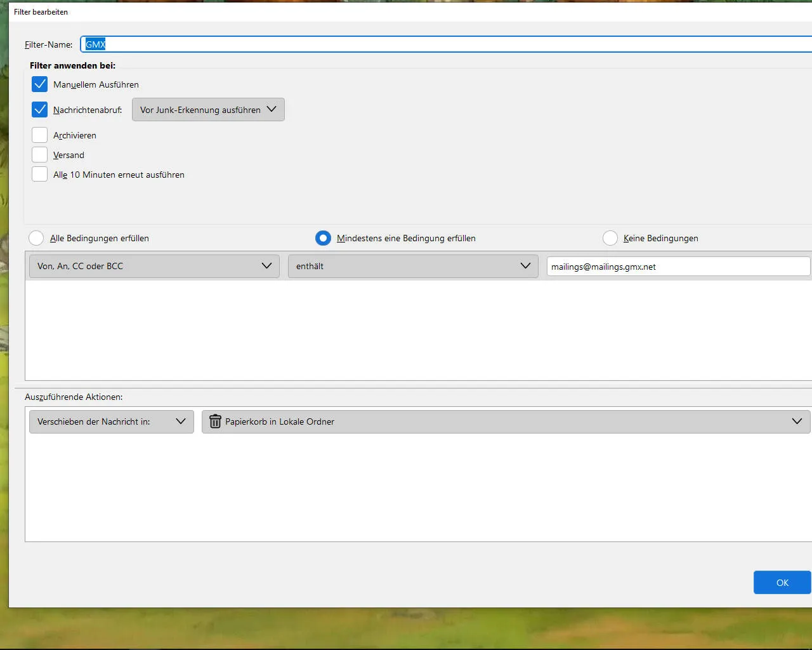The height and width of the screenshot is (650, 812).
Task: Open Verschieben der Nachricht in dropdown
Action: tap(112, 421)
